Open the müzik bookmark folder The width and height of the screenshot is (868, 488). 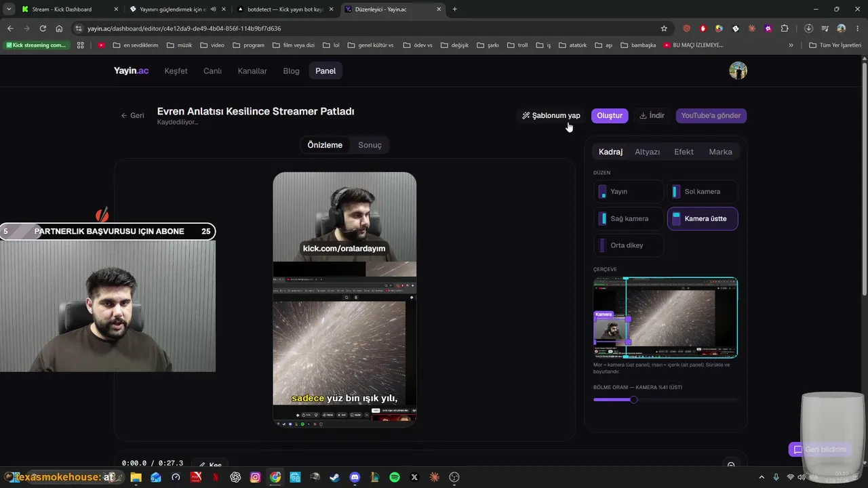179,45
